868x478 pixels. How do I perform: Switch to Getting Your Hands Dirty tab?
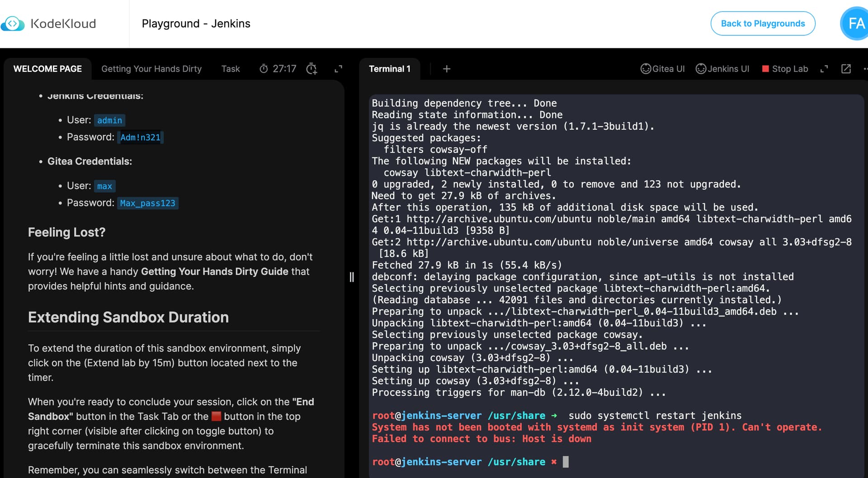point(151,69)
